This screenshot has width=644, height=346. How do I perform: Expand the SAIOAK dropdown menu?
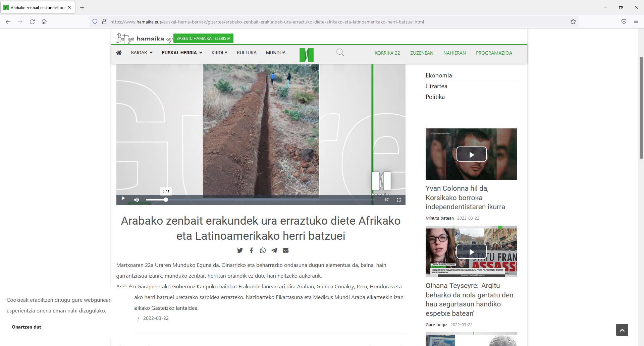click(x=142, y=53)
